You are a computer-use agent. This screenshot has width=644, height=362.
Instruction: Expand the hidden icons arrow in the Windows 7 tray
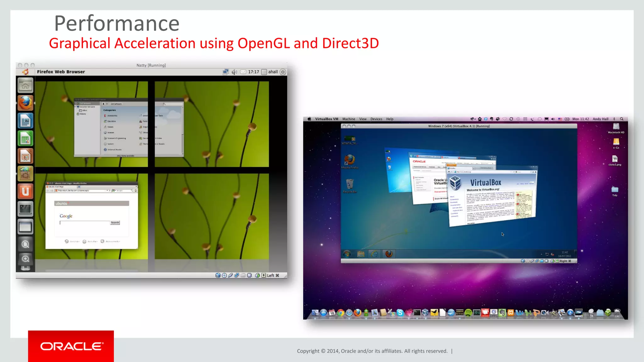(x=541, y=254)
